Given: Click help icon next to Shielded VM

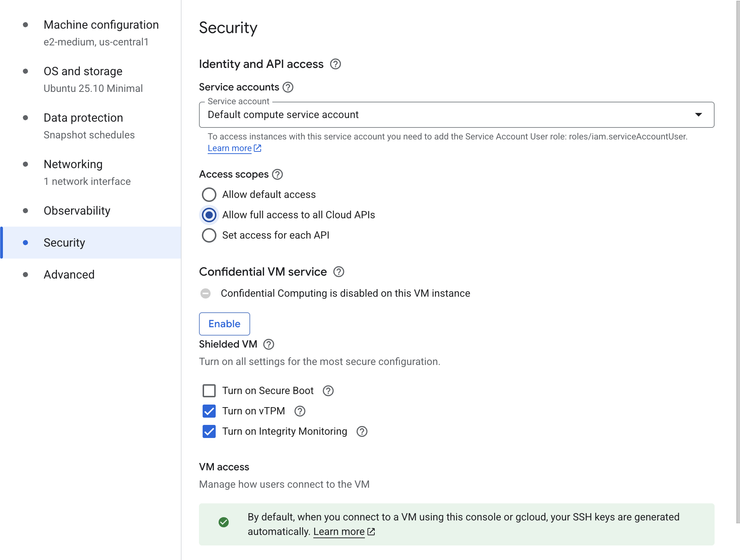Looking at the screenshot, I should (x=269, y=344).
